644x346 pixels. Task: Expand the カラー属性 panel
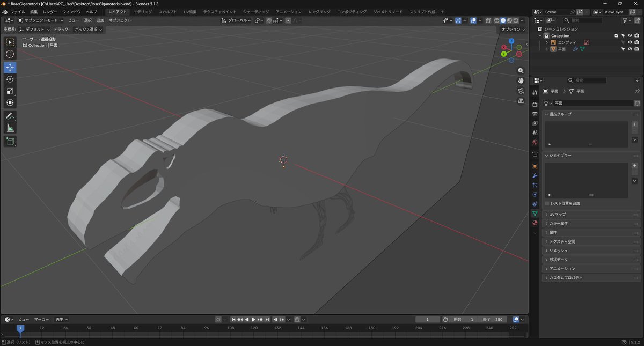591,223
